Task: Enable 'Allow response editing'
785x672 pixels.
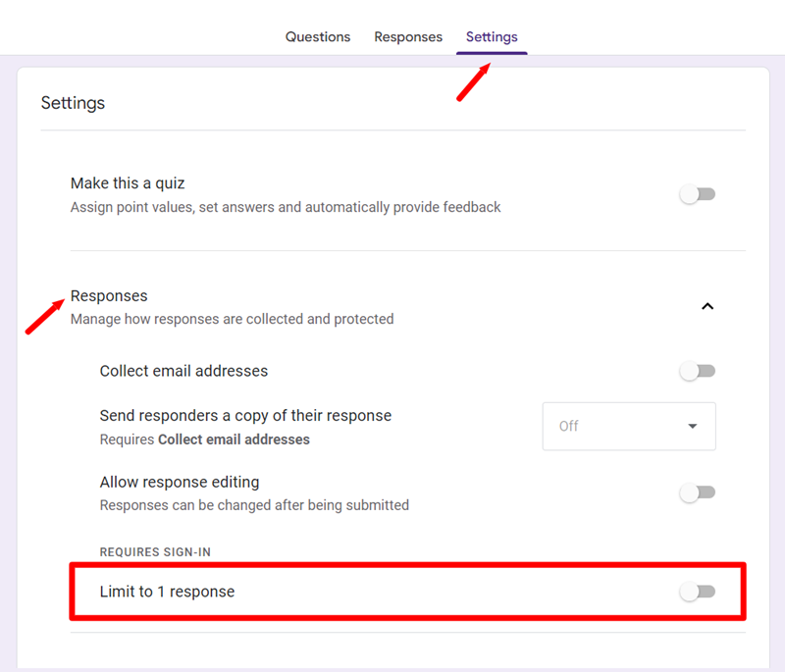Action: tap(697, 492)
